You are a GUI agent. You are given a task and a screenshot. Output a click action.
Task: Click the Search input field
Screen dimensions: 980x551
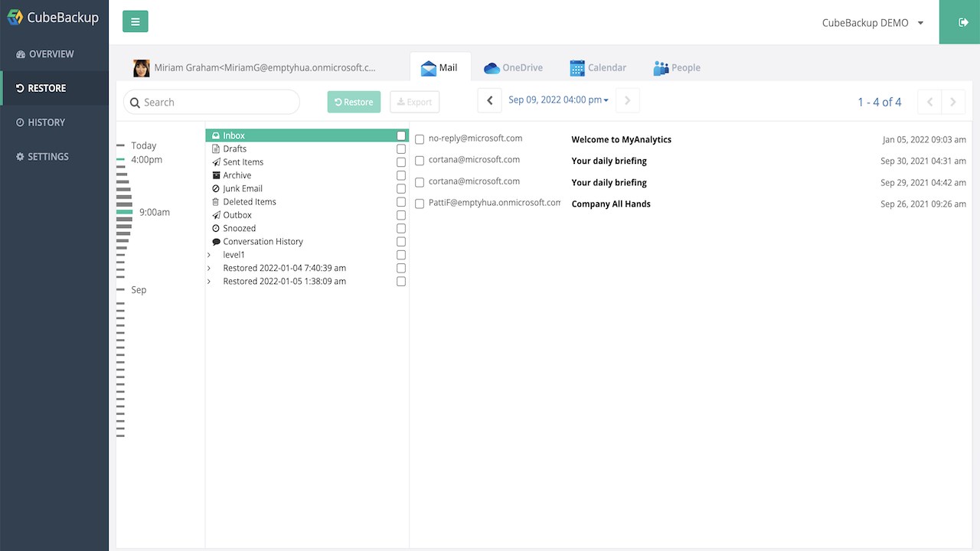(212, 102)
